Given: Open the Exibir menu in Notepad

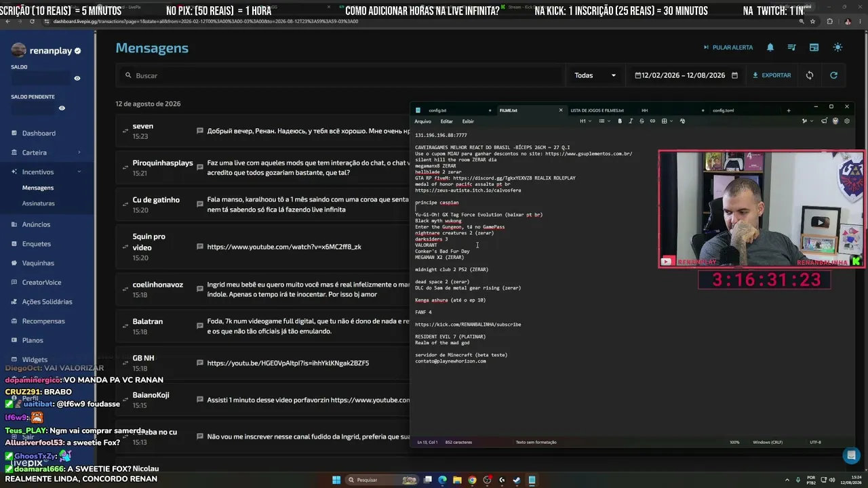Looking at the screenshot, I should [468, 121].
